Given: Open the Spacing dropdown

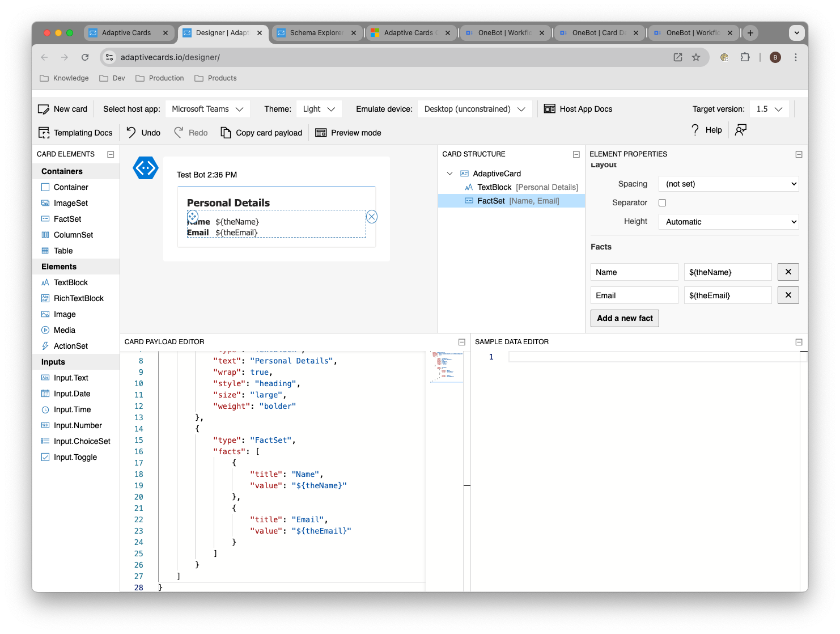Looking at the screenshot, I should click(728, 184).
